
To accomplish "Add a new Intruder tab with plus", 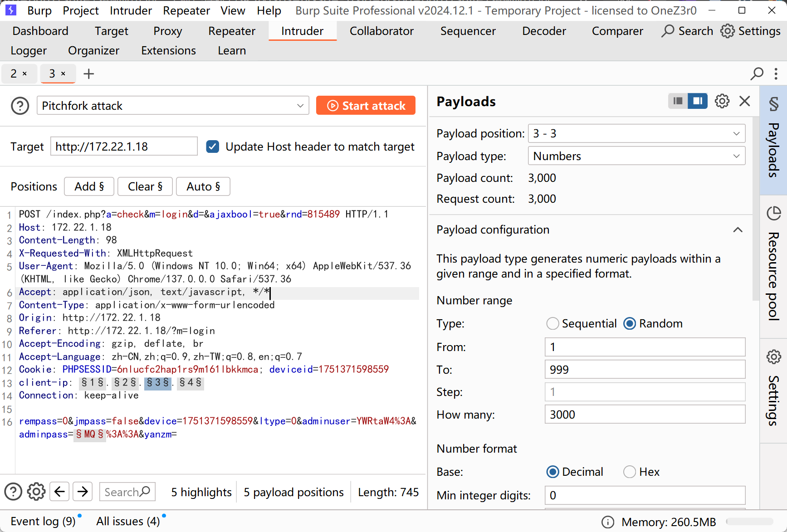I will tap(89, 74).
